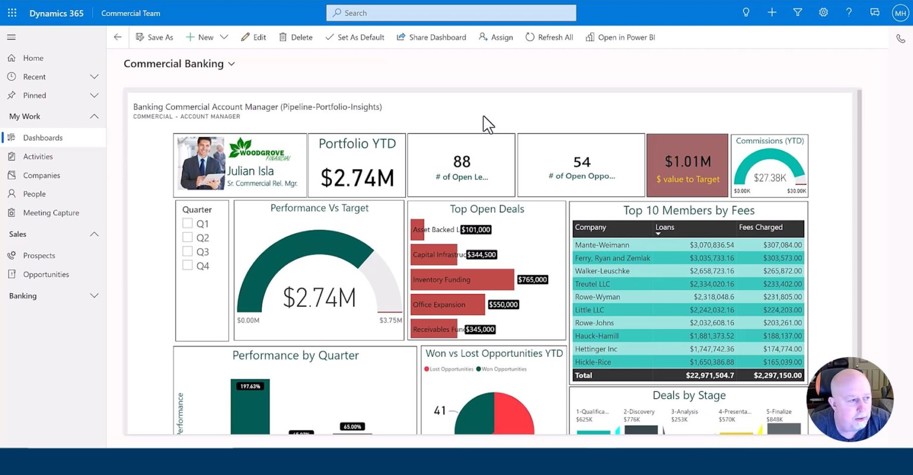
Task: Open the Commercial Banking dashboard selector
Action: (x=179, y=63)
